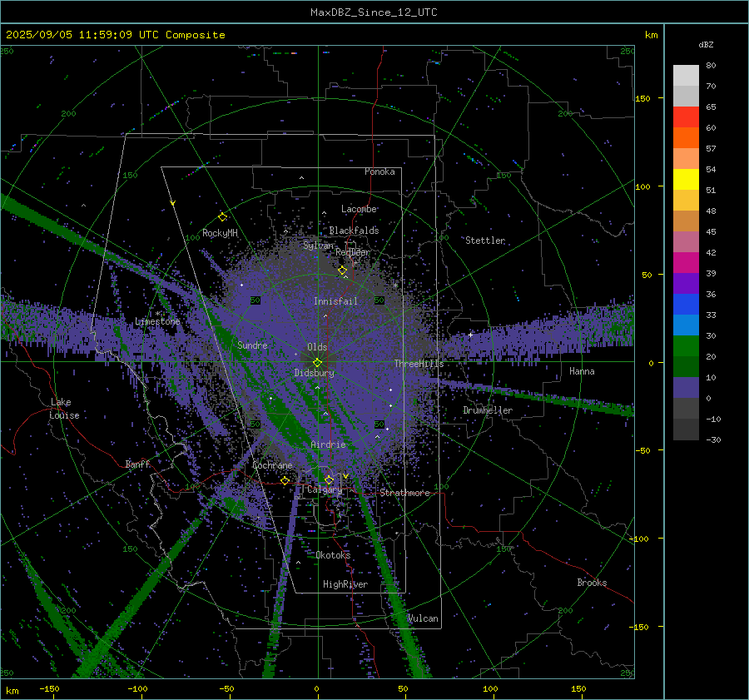This screenshot has height=700, width=749.
Task: Click the km unit label at bottom left
Action: (x=12, y=691)
